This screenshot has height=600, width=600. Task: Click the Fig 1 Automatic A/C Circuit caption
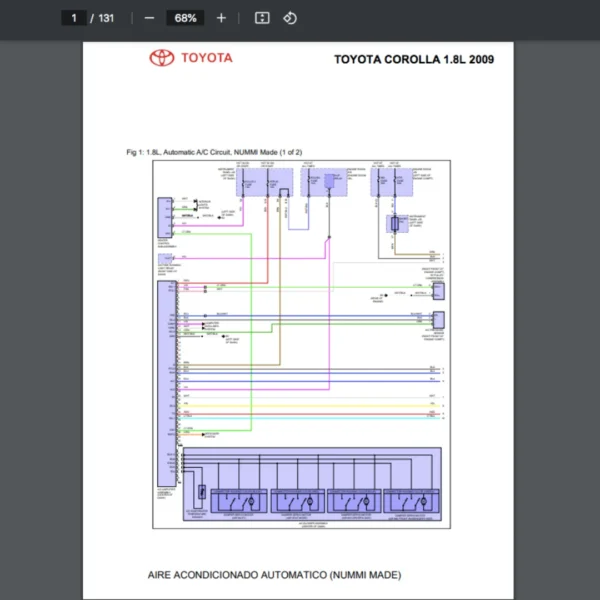(x=214, y=152)
